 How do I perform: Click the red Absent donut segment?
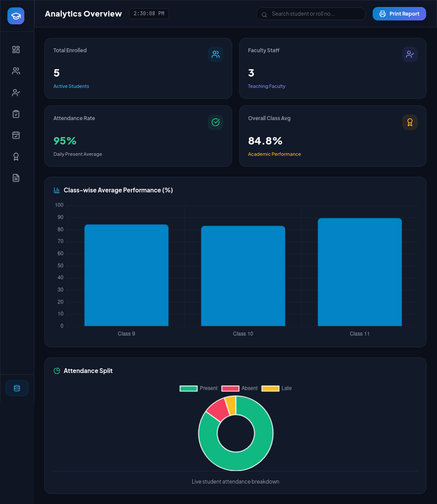(x=218, y=410)
